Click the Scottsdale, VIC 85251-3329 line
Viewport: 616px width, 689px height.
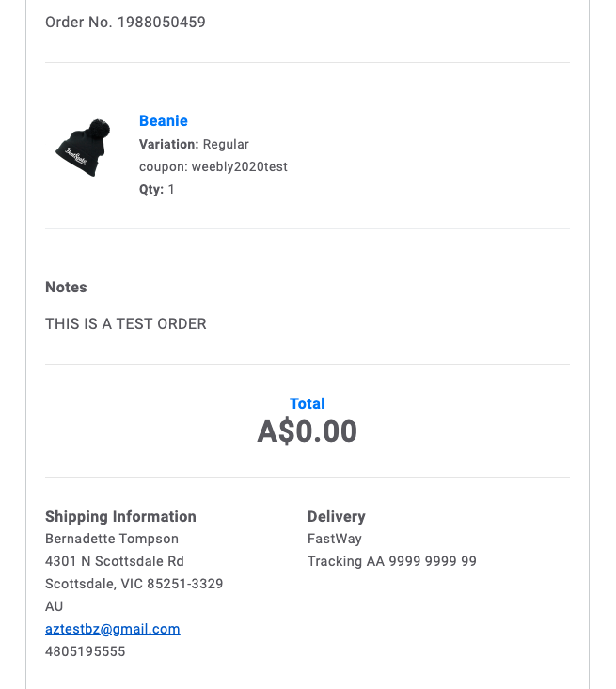(x=134, y=584)
